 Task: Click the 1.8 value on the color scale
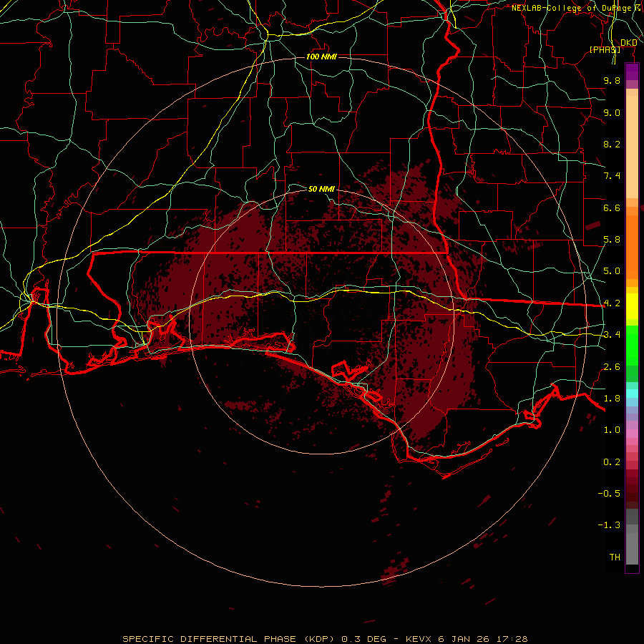(612, 399)
